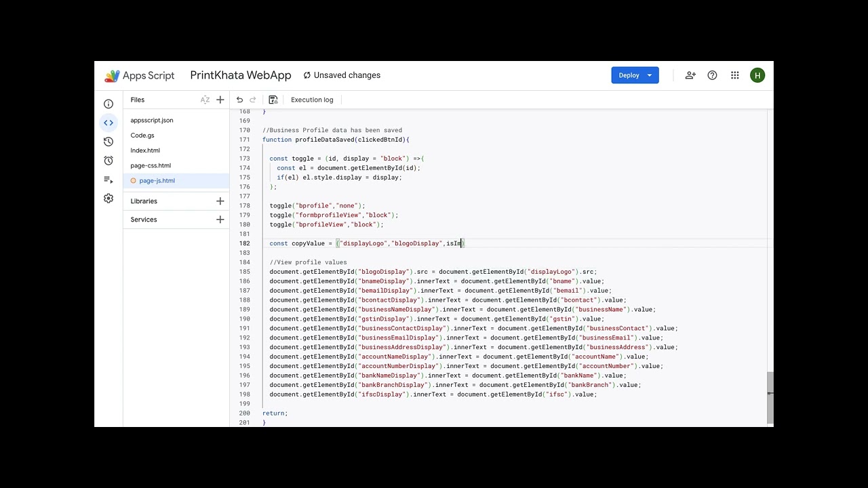This screenshot has height=488, width=868.
Task: Open Project History icon in sidebar
Action: tap(108, 142)
